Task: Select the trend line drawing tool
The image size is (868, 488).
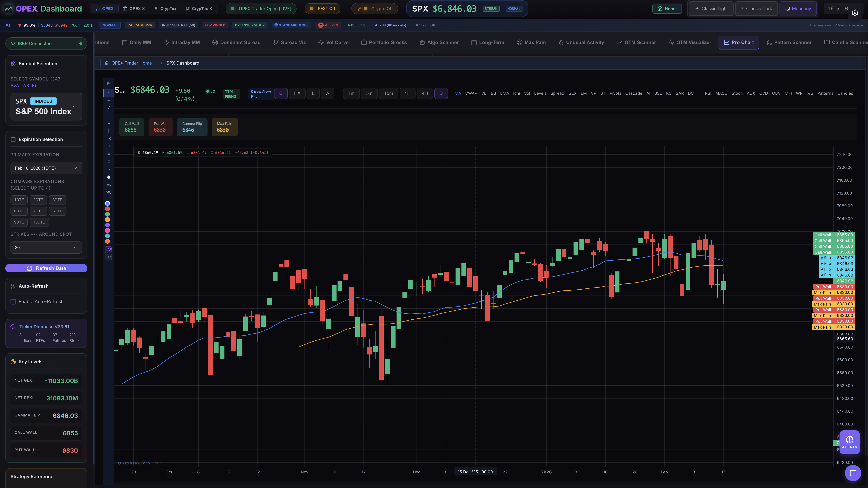Action: coord(108,108)
